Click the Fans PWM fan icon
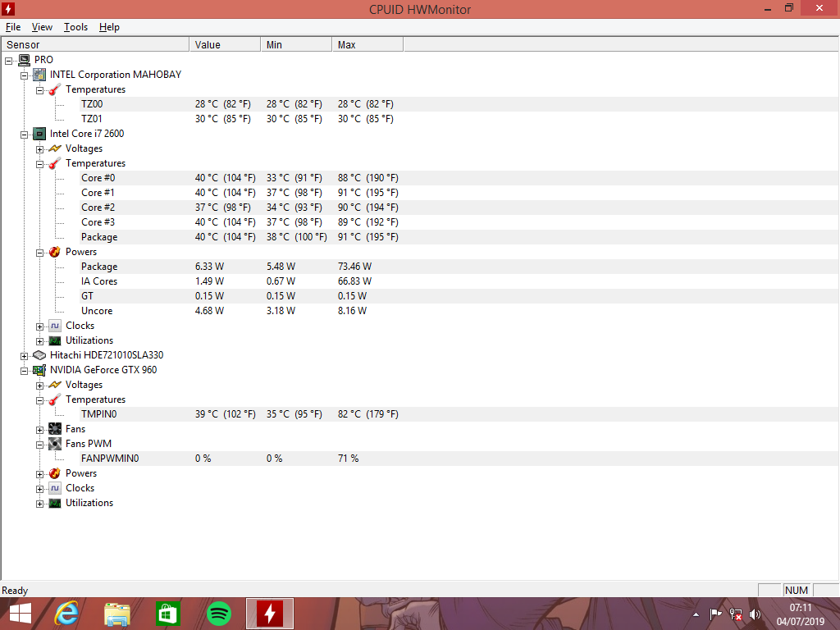This screenshot has height=630, width=840. (55, 444)
